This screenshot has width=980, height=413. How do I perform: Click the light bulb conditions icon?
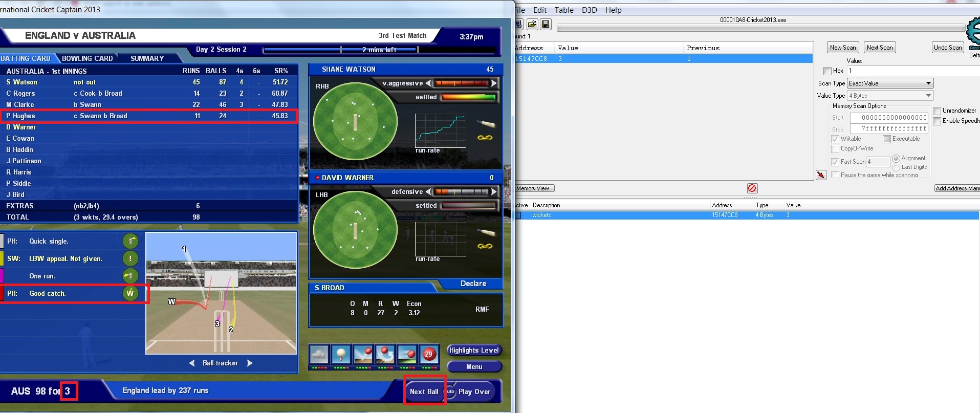pos(341,354)
